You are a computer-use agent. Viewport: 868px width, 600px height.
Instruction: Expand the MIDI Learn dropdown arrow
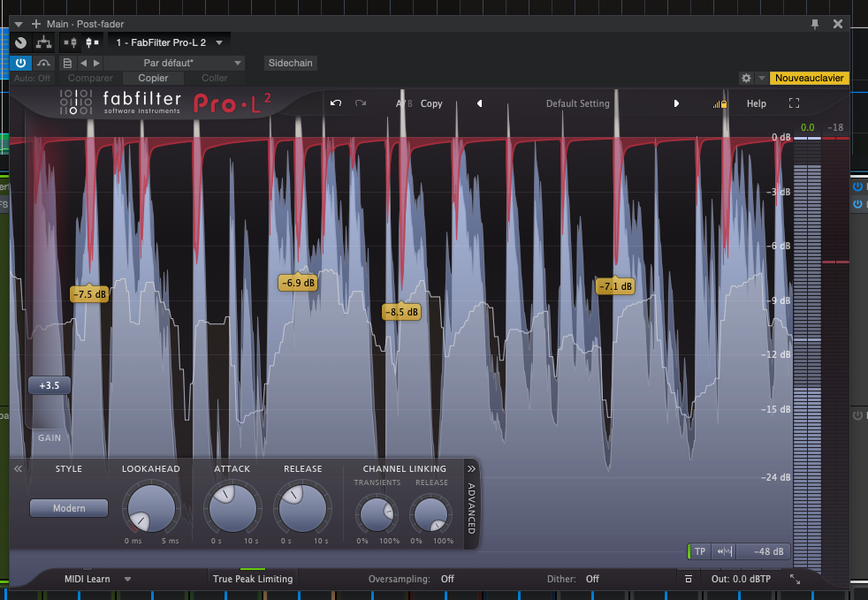point(128,579)
